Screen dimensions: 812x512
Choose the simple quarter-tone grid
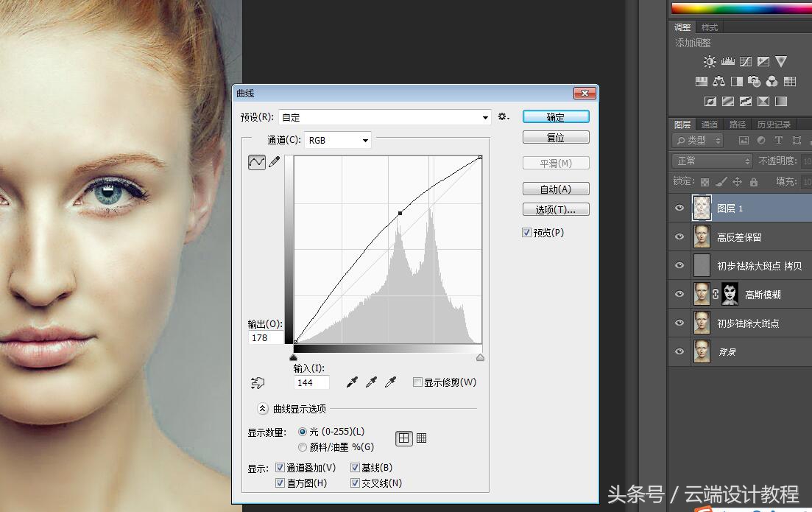click(x=404, y=438)
